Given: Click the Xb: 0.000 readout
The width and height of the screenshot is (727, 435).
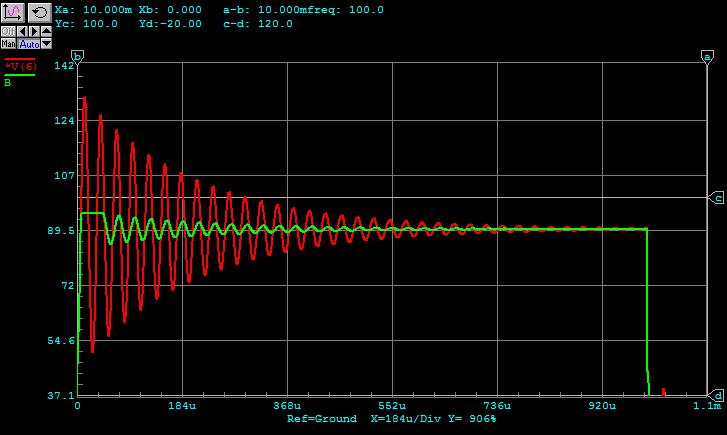Looking at the screenshot, I should [170, 10].
